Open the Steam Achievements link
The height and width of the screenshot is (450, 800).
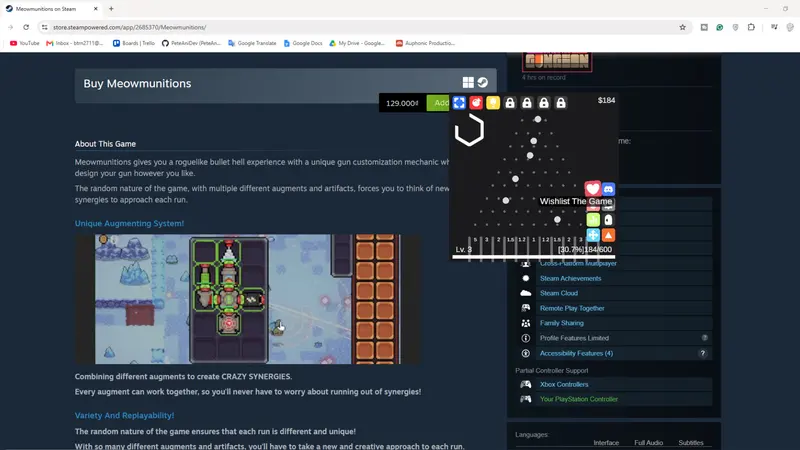(x=570, y=279)
